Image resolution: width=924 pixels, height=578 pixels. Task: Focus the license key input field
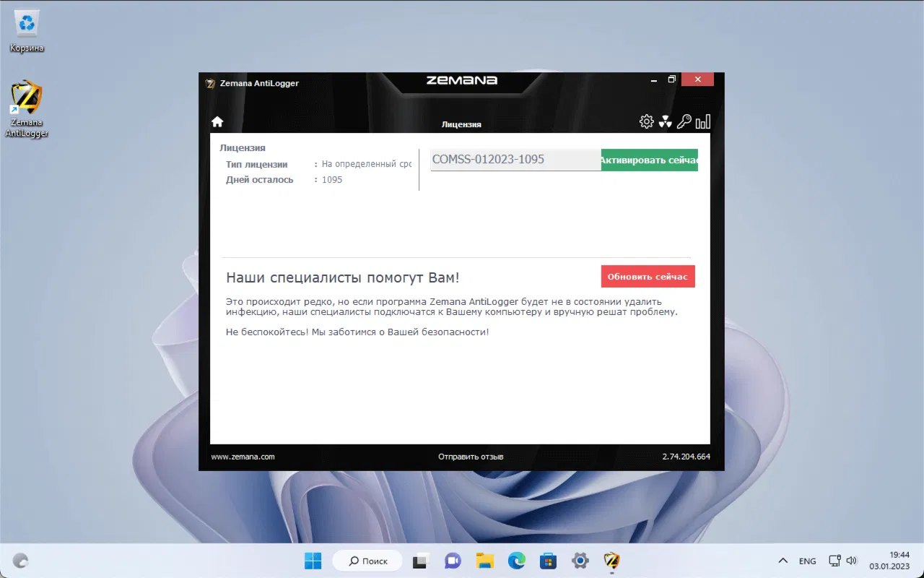515,160
